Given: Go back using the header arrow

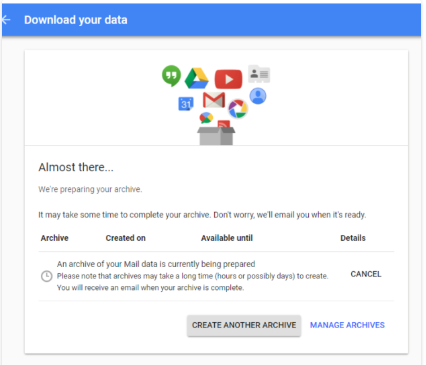Looking at the screenshot, I should tap(6, 20).
